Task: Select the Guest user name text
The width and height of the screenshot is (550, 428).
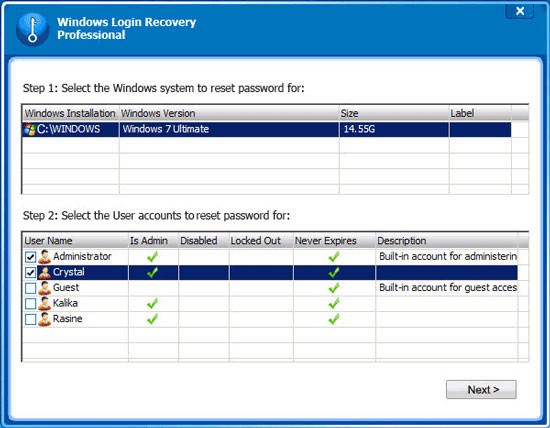Action: click(66, 288)
